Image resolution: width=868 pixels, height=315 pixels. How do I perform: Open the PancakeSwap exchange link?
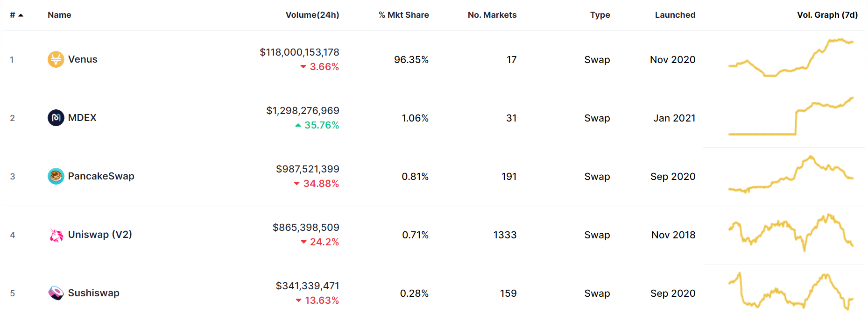101,176
